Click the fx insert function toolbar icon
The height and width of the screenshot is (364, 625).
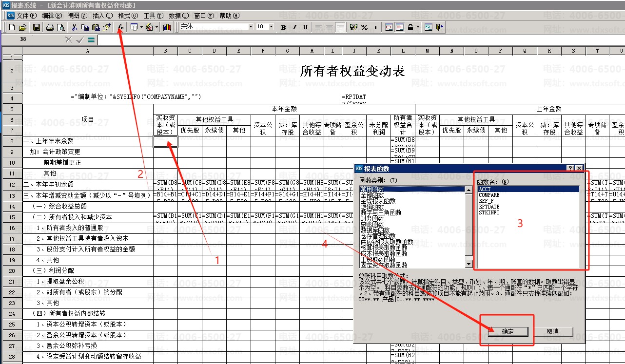click(120, 27)
